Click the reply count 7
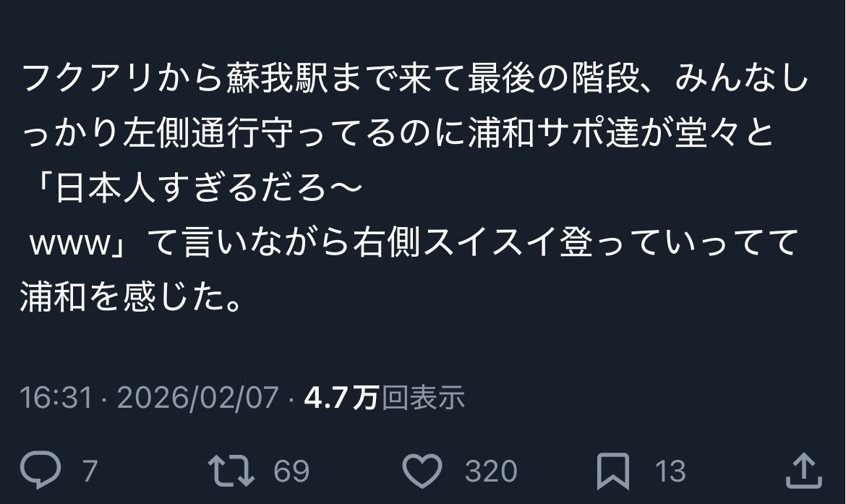Screen dimensions: 846x504 90,471
